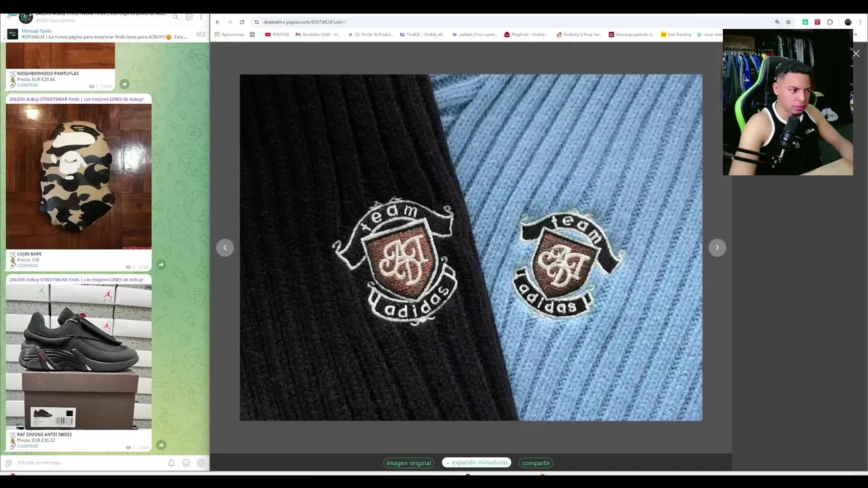868x488 pixels.
Task: Click the tab groups grid icon in bookmarks bar
Action: [252, 35]
